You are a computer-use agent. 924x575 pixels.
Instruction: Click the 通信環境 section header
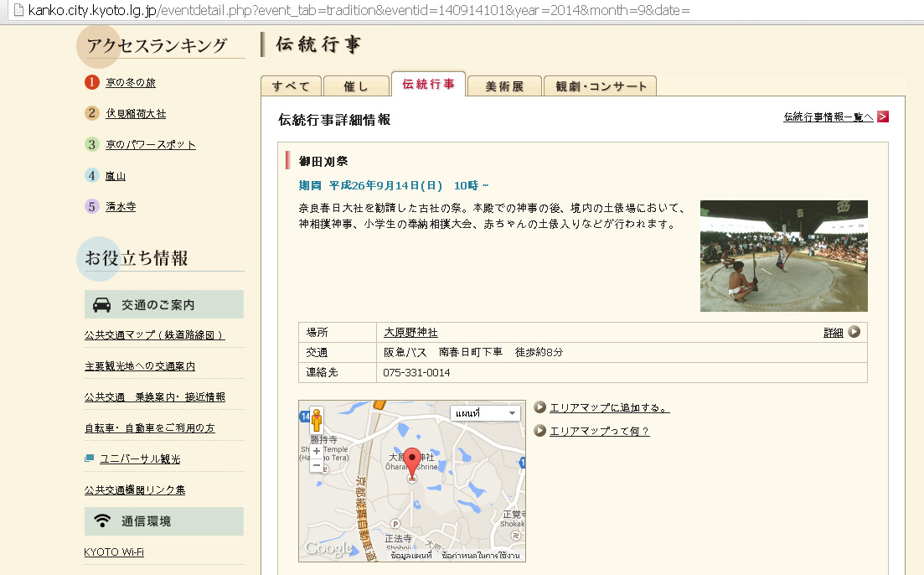[x=164, y=521]
